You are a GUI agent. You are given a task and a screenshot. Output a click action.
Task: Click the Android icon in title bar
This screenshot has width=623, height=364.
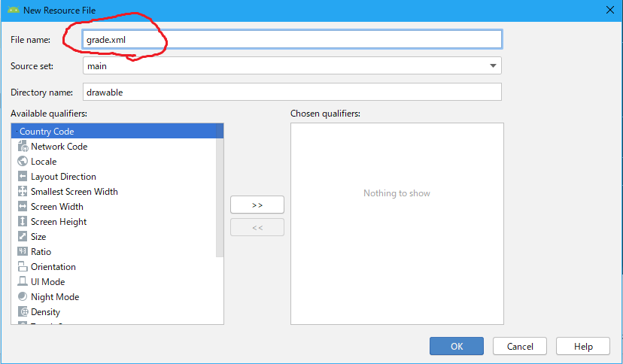14,10
